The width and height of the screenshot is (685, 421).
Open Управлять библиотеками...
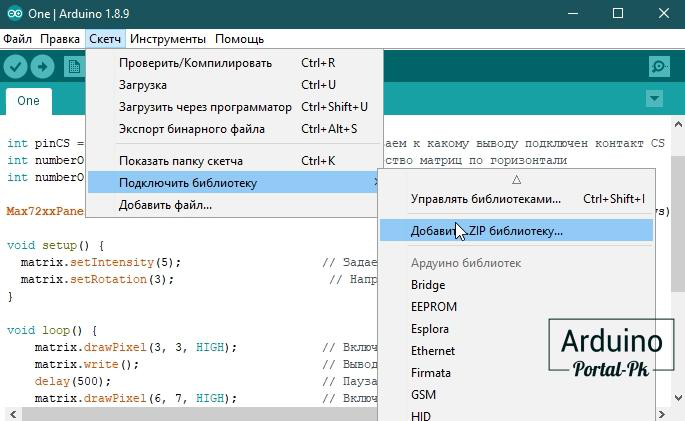point(516,199)
